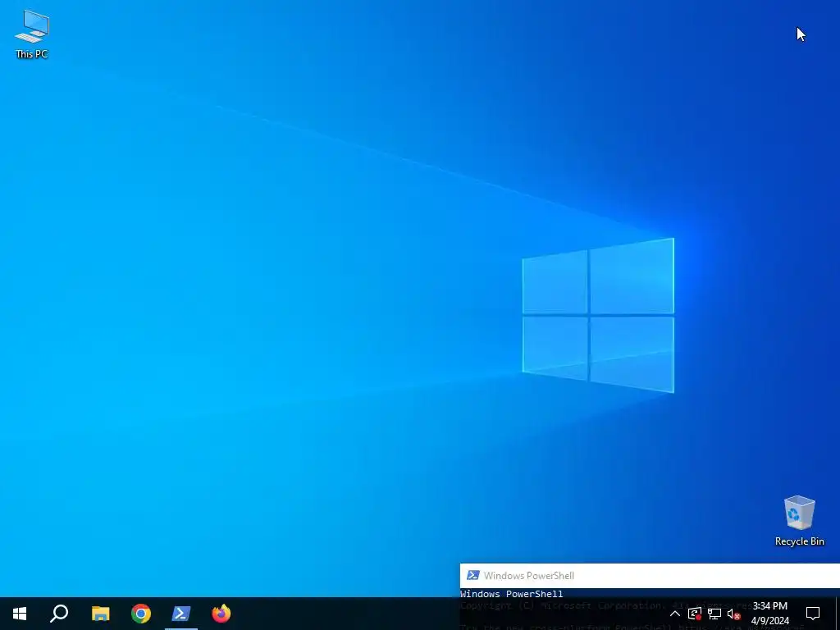This screenshot has width=840, height=630.
Task: Select the Recycle Bin desktop icon
Action: point(799,521)
